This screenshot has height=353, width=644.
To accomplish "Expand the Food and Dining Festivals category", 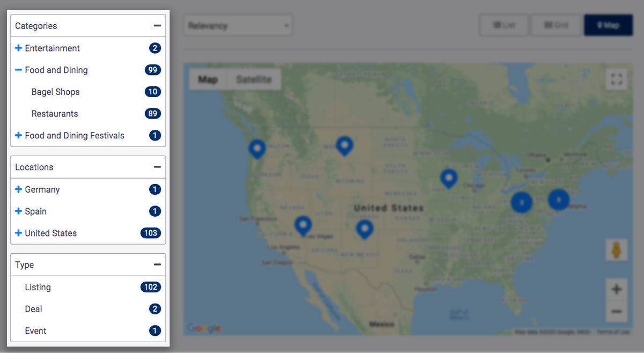I will 18,136.
